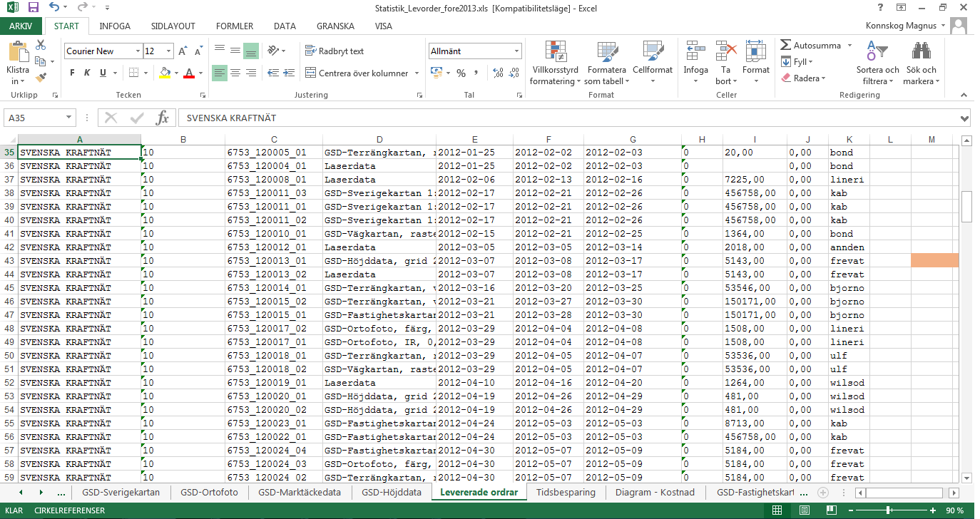The height and width of the screenshot is (519, 980).
Task: Apply red font color A
Action: pos(188,73)
